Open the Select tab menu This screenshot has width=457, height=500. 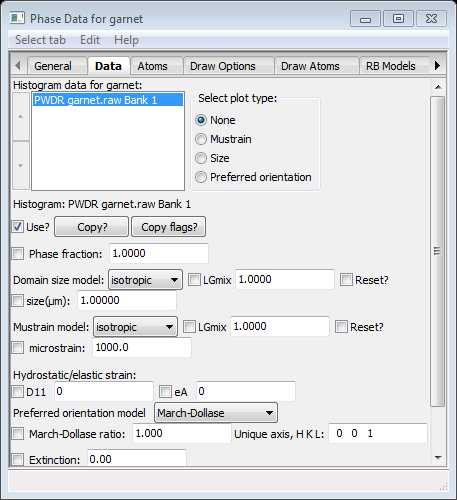[x=40, y=40]
